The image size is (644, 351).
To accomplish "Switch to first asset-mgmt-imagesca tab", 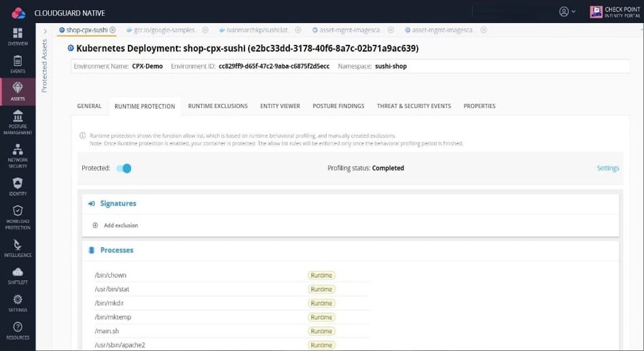I will (x=350, y=30).
